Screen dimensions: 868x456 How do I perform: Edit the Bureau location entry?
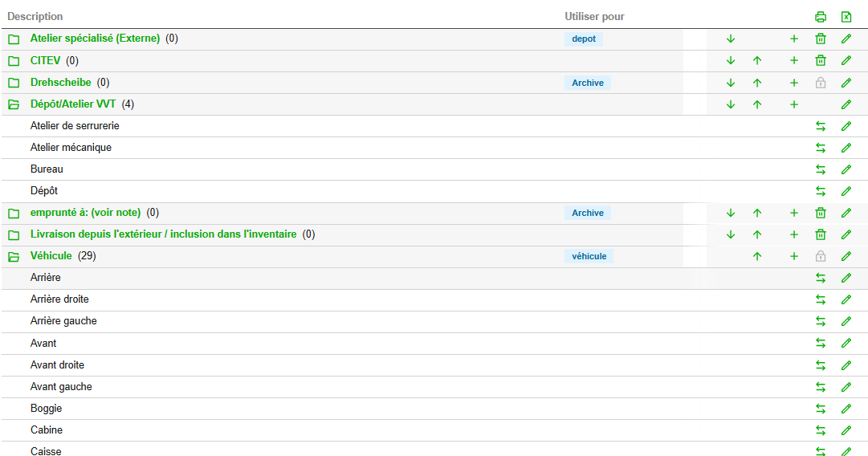click(846, 169)
